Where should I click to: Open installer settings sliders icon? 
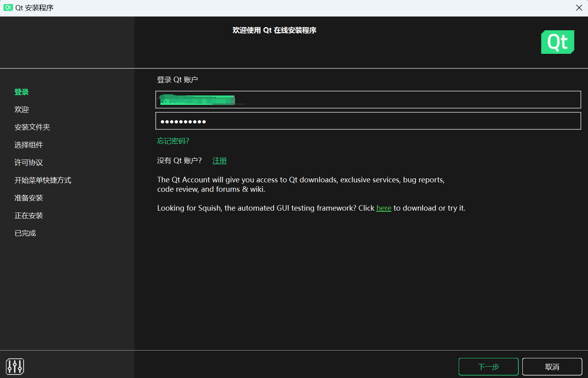[15, 367]
